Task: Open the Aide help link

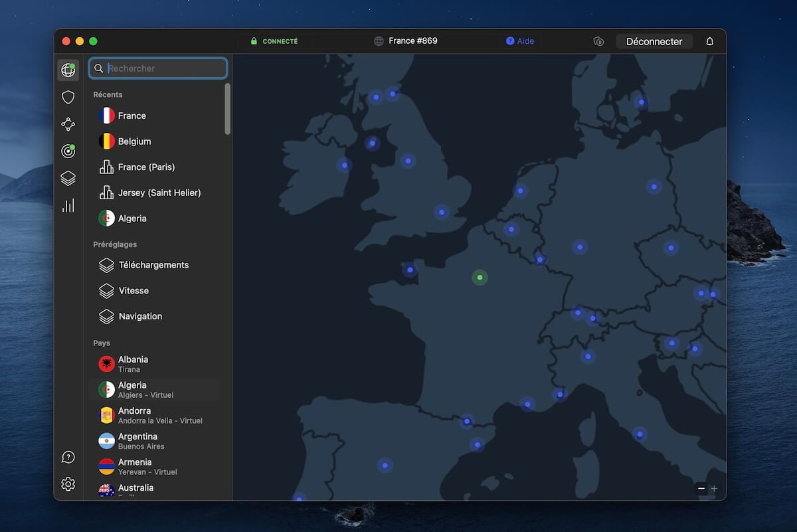Action: (x=520, y=41)
